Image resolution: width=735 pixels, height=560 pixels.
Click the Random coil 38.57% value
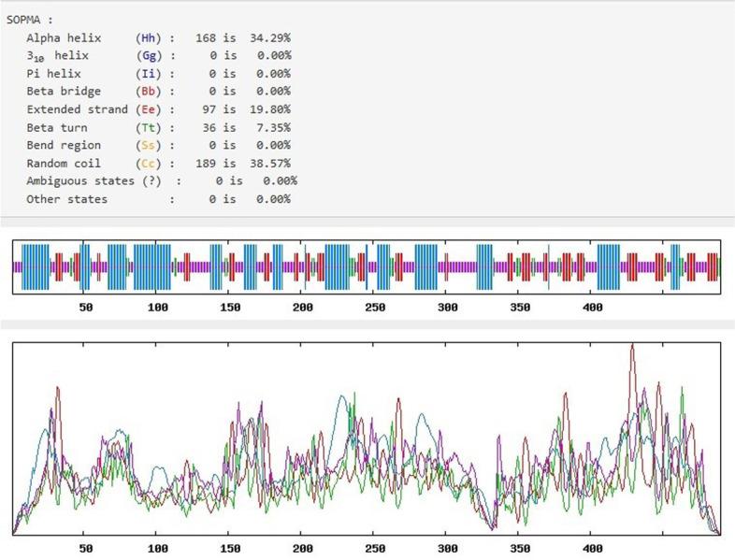(272, 163)
